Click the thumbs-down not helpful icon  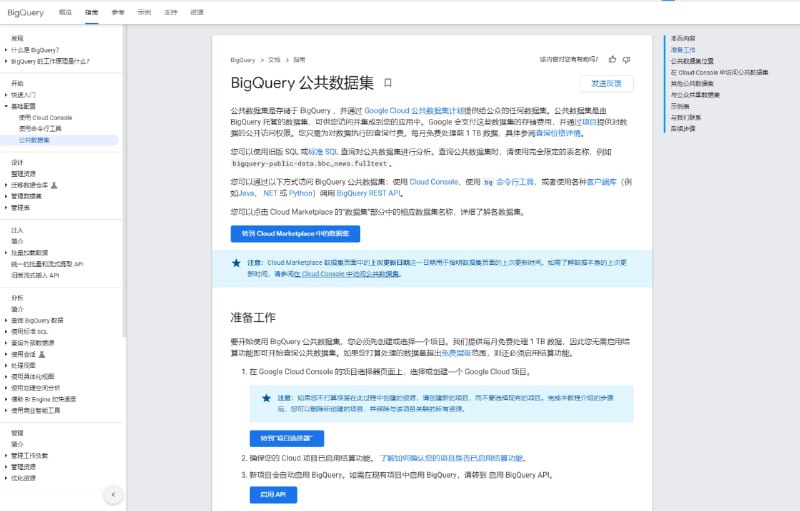(627, 60)
